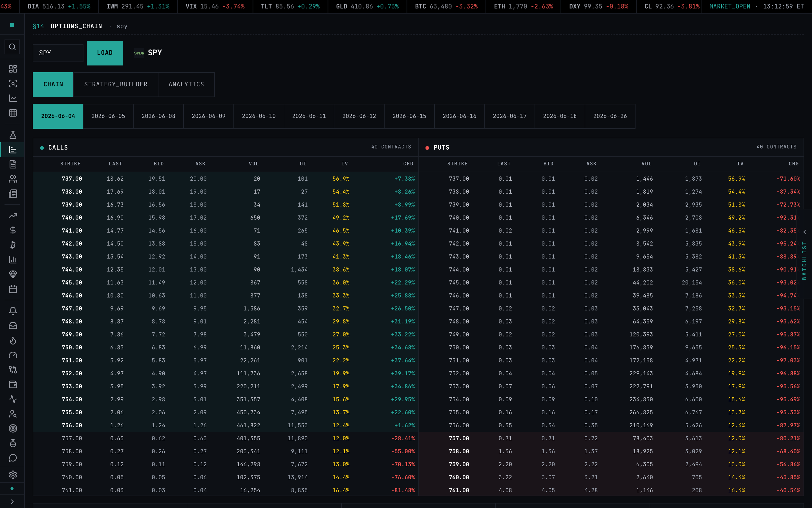The width and height of the screenshot is (812, 508).
Task: Open the user search icon
Action: [x=13, y=414]
